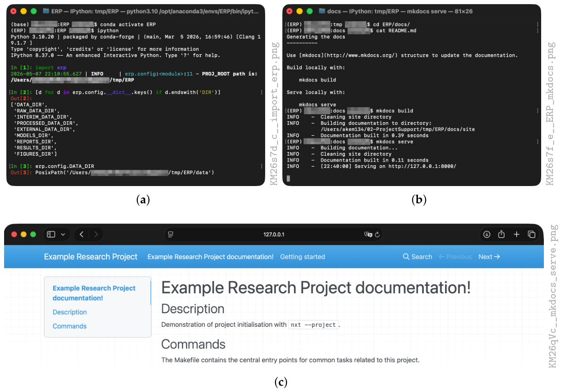562x392 pixels.
Task: Jump to Commands in the sidebar
Action: pyautogui.click(x=69, y=326)
